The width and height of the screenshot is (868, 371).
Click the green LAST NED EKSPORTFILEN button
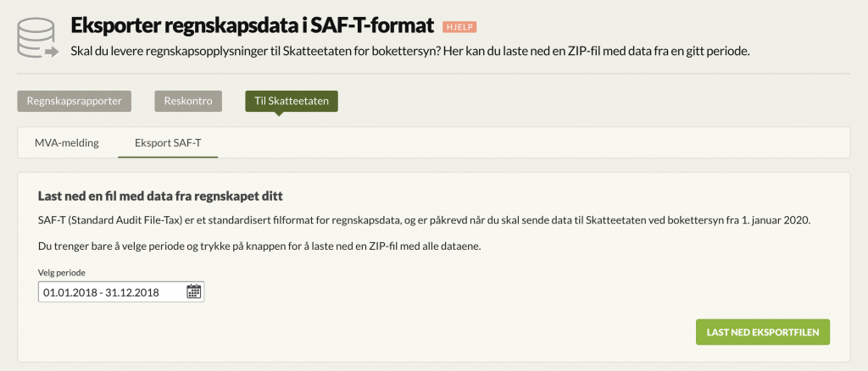(x=763, y=332)
